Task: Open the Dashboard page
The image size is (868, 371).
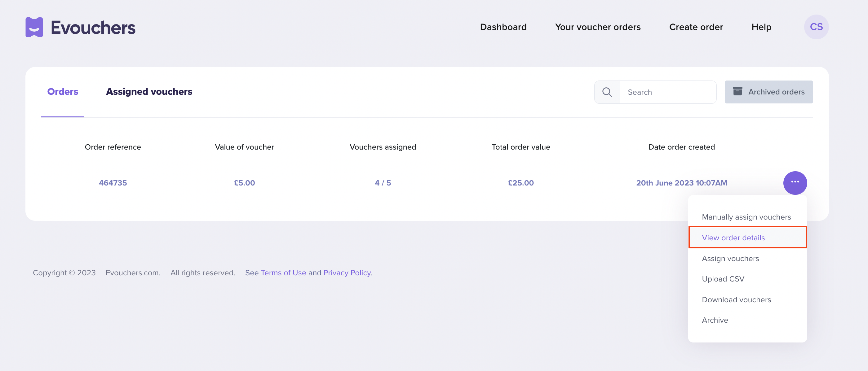Action: coord(503,27)
